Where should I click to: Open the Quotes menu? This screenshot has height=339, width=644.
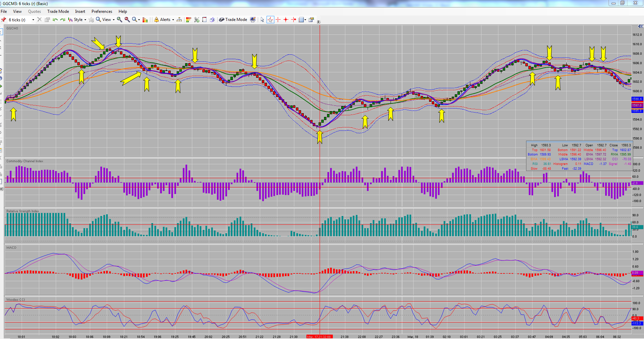(x=34, y=11)
